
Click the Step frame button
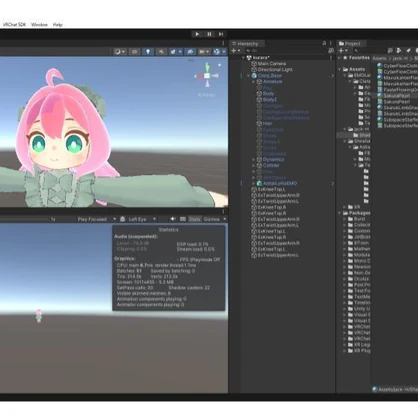click(x=221, y=34)
